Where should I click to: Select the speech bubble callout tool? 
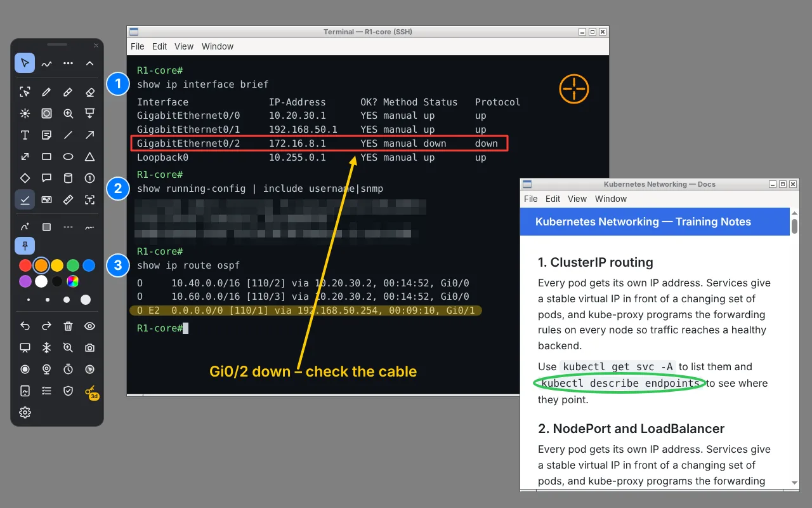46,178
